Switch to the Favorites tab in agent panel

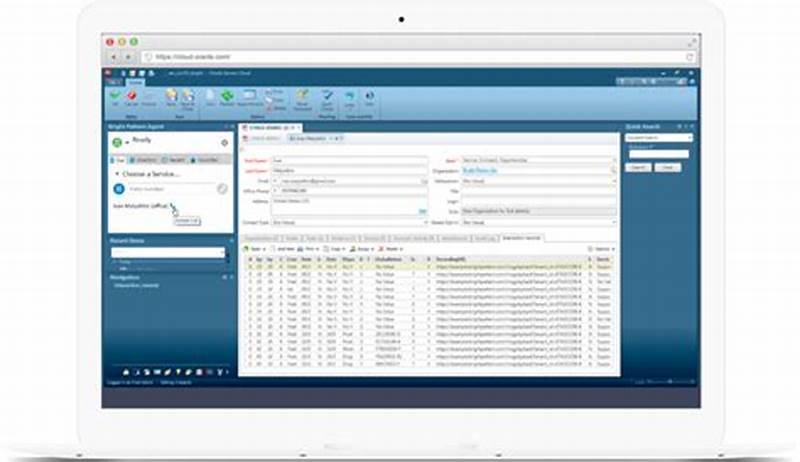coord(205,160)
